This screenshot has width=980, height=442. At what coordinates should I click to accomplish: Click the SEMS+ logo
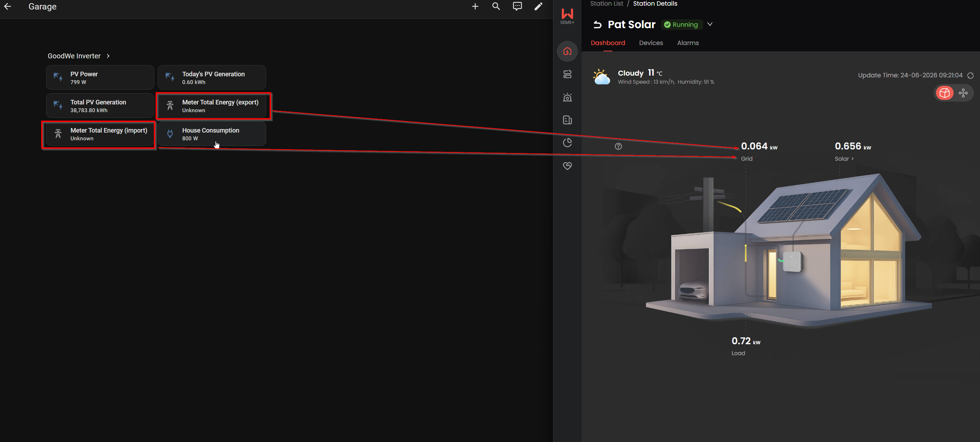point(567,16)
